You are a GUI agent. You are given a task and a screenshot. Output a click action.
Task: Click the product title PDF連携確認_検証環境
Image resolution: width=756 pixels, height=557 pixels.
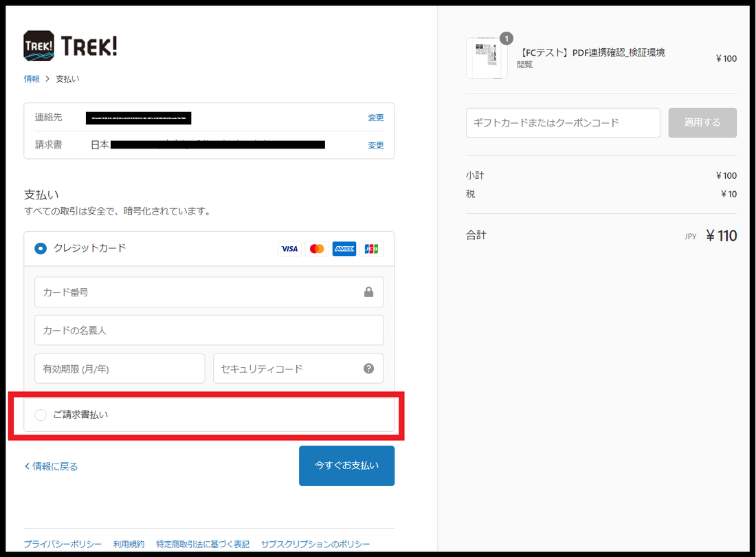tap(591, 52)
